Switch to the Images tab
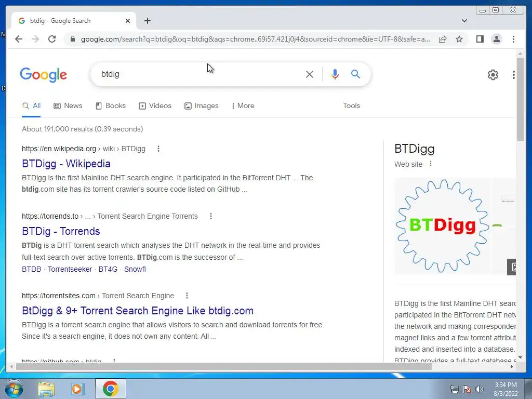This screenshot has height=399, width=532. pyautogui.click(x=202, y=105)
